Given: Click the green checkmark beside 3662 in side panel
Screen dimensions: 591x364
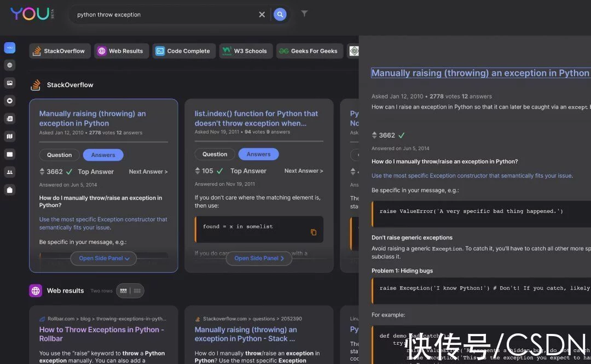Looking at the screenshot, I should tap(402, 135).
